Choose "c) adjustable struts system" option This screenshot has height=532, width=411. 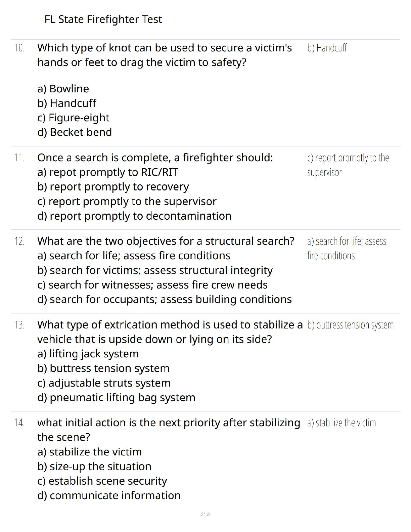[x=104, y=383]
